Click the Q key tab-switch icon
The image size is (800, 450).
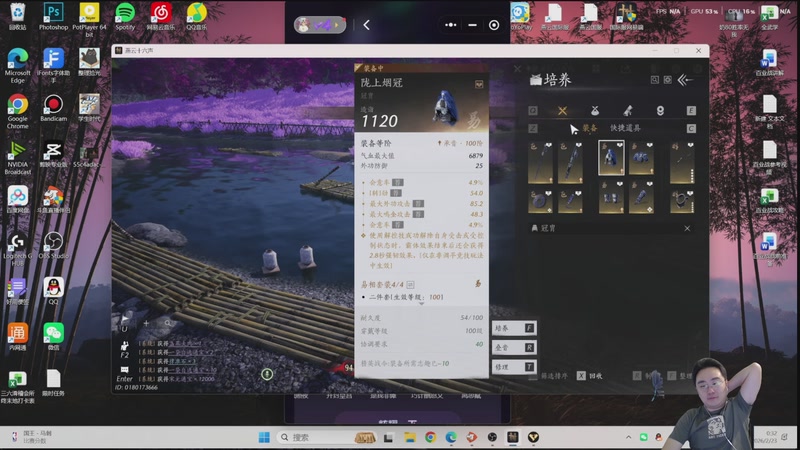[x=533, y=111]
